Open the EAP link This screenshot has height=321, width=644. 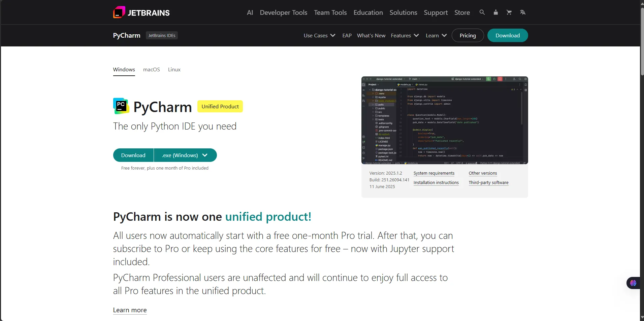[x=347, y=35]
